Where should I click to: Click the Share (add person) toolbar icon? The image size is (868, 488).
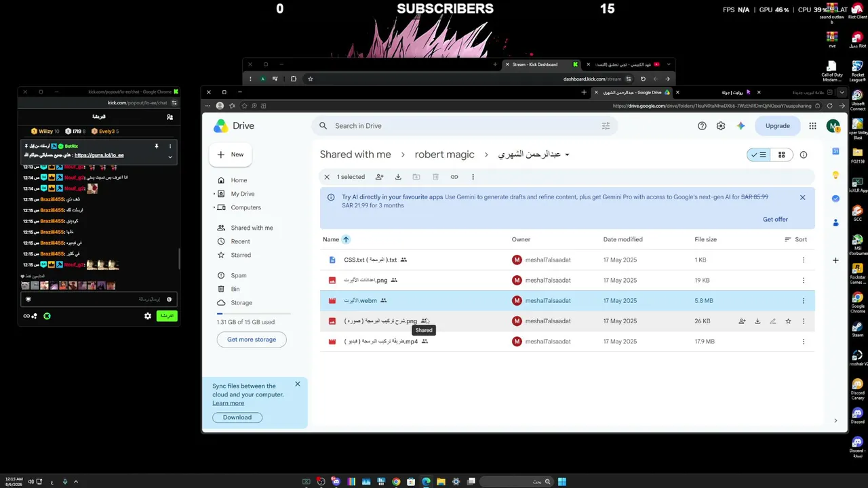pos(380,177)
